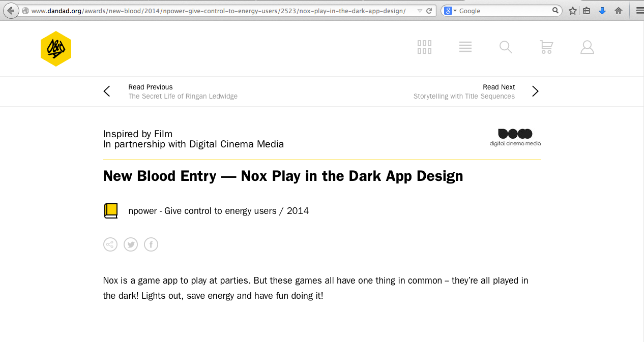Image resolution: width=644 pixels, height=342 pixels.
Task: Share on Facebook via f icon
Action: pyautogui.click(x=151, y=245)
